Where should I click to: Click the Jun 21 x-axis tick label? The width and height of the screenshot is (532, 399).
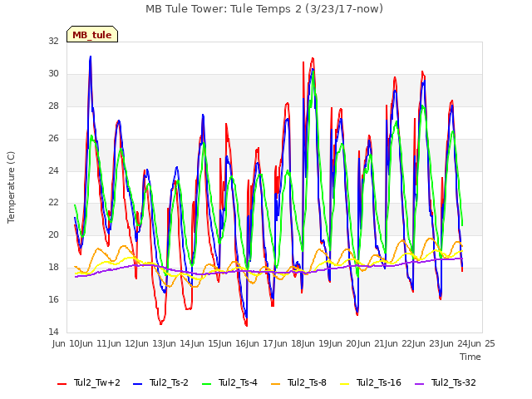coord(372,343)
